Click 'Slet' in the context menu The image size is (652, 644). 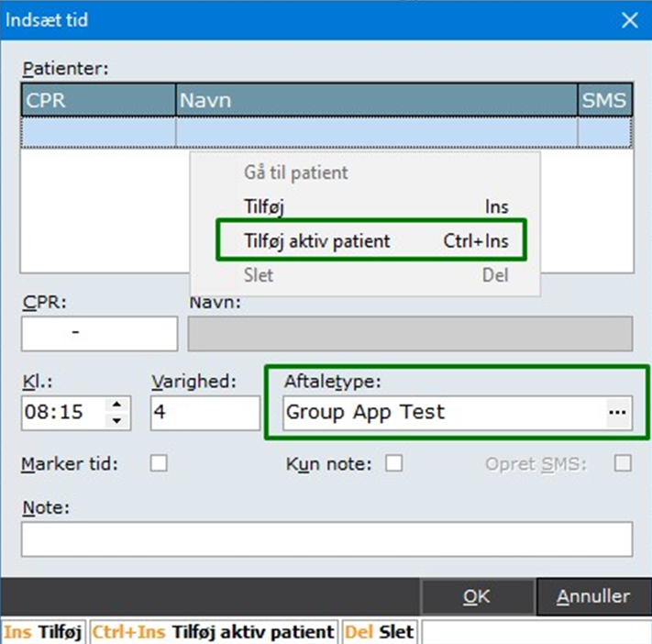(x=365, y=275)
